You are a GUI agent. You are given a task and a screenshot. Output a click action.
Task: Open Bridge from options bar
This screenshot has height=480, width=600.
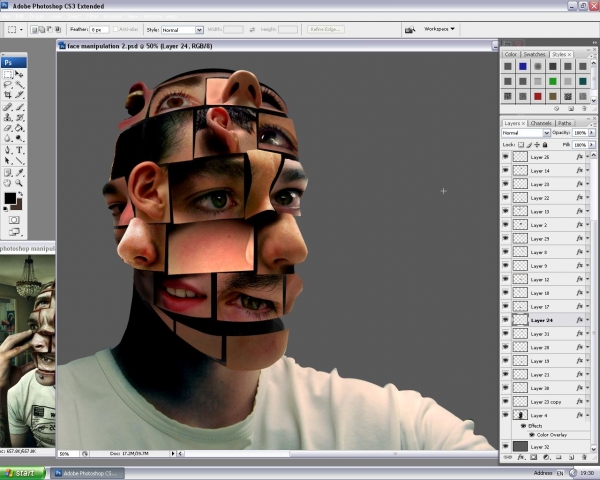[410, 29]
